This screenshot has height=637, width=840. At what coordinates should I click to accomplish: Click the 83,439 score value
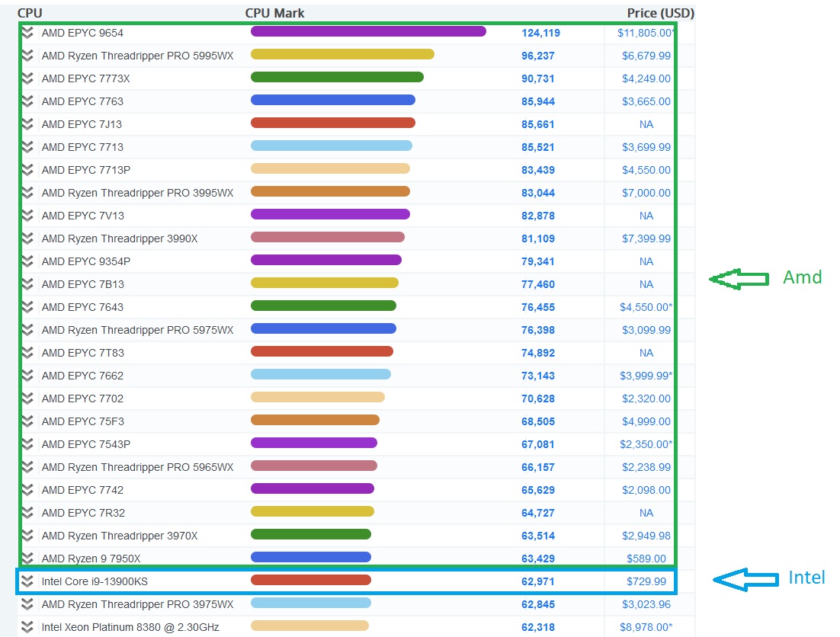coord(538,170)
